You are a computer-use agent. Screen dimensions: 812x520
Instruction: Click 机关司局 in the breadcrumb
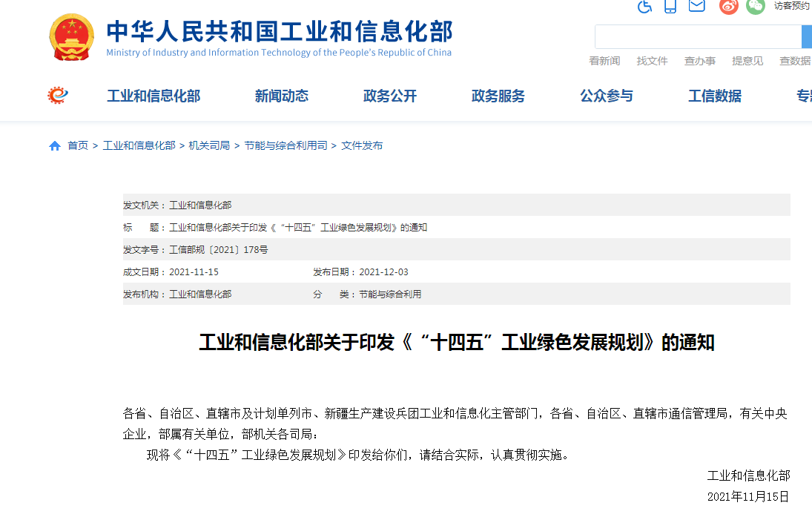tap(209, 146)
